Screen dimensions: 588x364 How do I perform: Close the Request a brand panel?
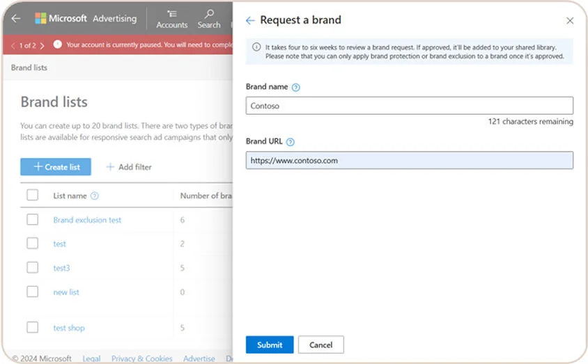570,21
